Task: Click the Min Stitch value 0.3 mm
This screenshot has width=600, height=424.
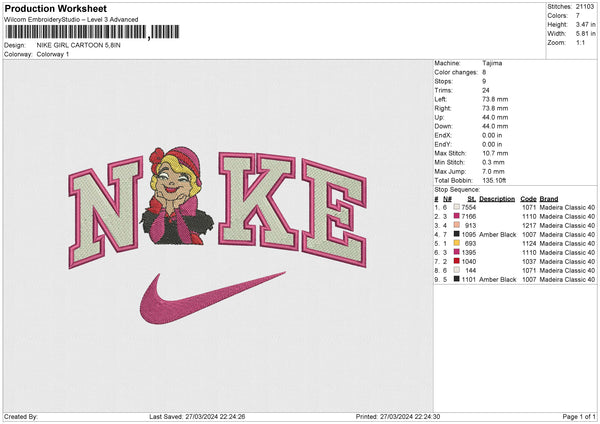Action: tap(493, 162)
